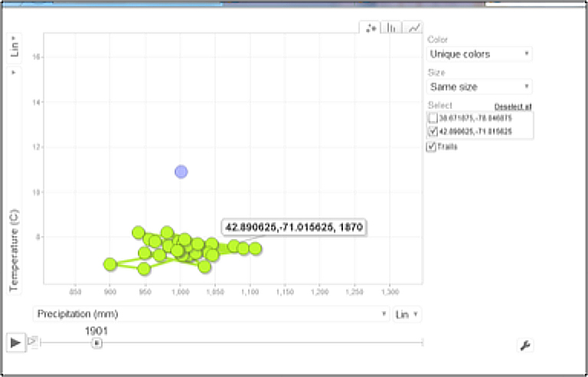Open the Size 'Same size' dropdown
588x377 pixels.
(x=479, y=87)
